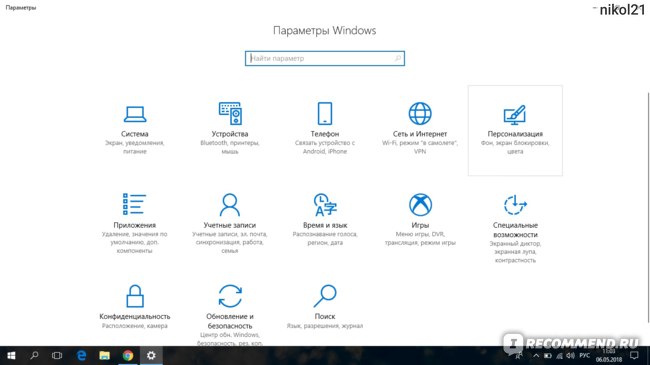Viewport: 650px width, 365px height.
Task: Open the Специальные возможности icon
Action: point(515,204)
